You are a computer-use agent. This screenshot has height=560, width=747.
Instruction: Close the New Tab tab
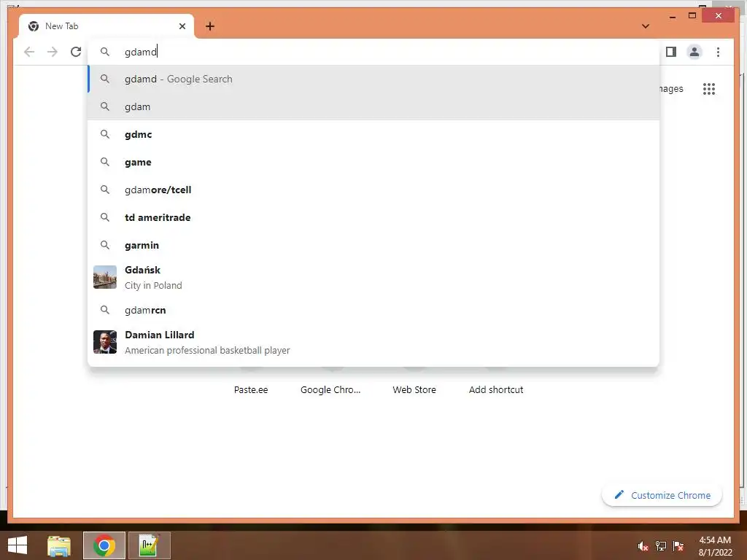pos(182,26)
